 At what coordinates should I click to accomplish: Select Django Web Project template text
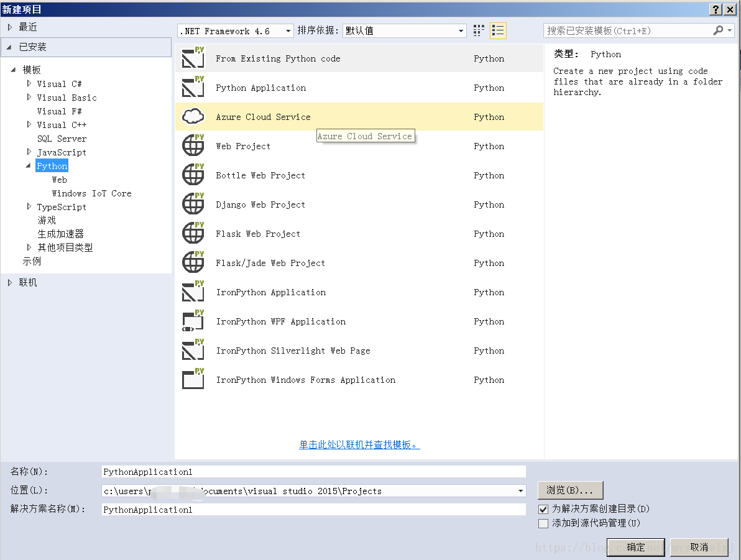point(260,204)
